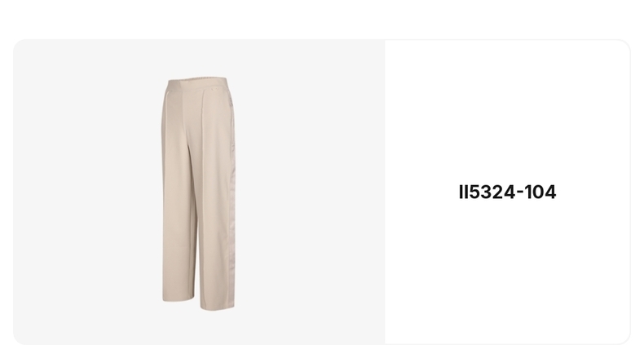
Task: Click the hem of the left pant leg
Action: pyautogui.click(x=178, y=299)
